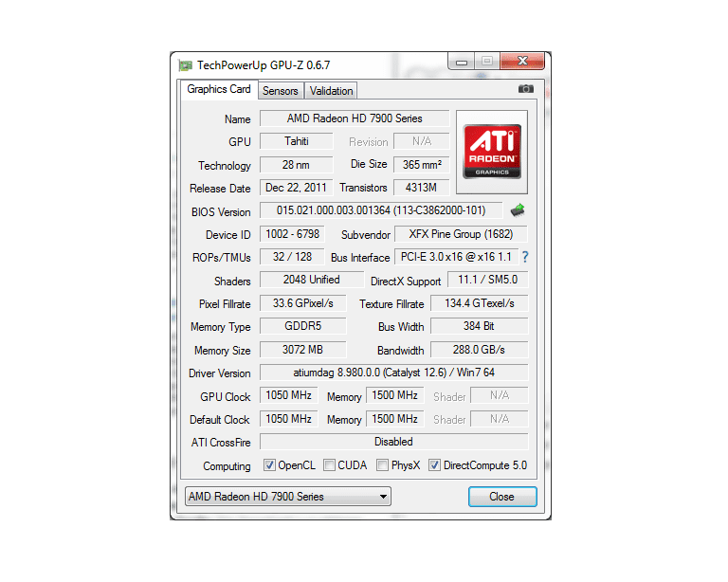Click the Driver Version label
This screenshot has width=728, height=582.
pyautogui.click(x=220, y=373)
